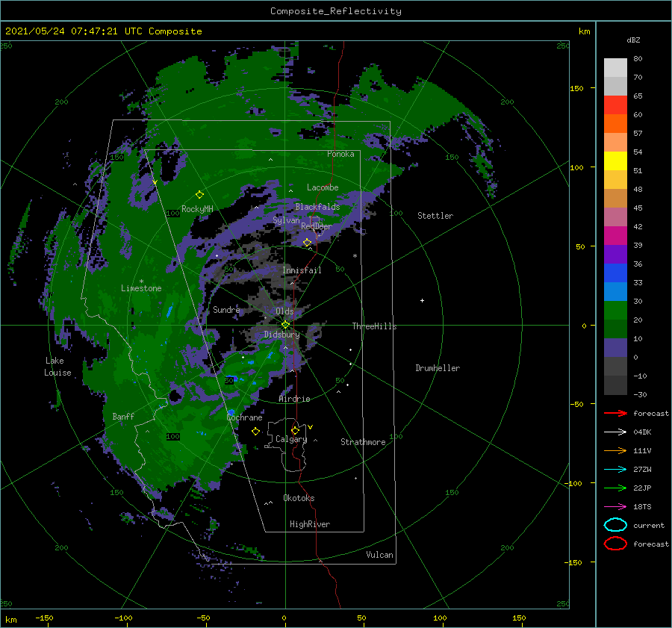The width and height of the screenshot is (672, 628).
Task: Click the red forecast ellipse icon
Action: [615, 544]
